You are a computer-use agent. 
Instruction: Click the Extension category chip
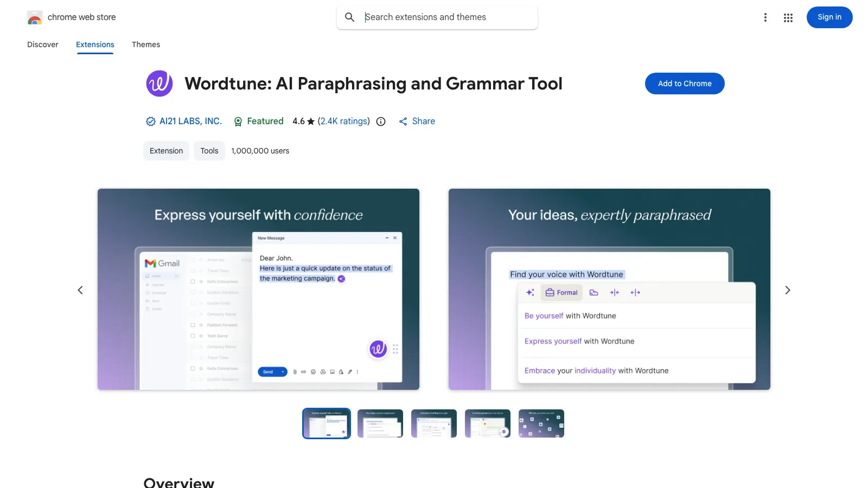point(166,151)
